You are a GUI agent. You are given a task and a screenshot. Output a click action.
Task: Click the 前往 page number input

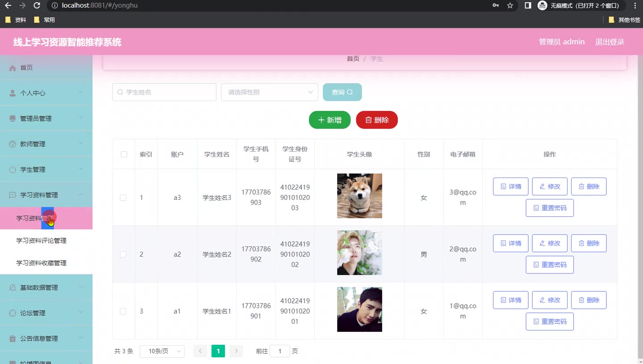(x=280, y=352)
